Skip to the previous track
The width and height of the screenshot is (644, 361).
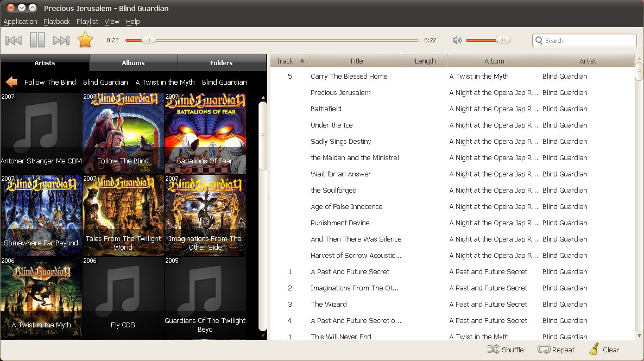pyautogui.click(x=14, y=40)
